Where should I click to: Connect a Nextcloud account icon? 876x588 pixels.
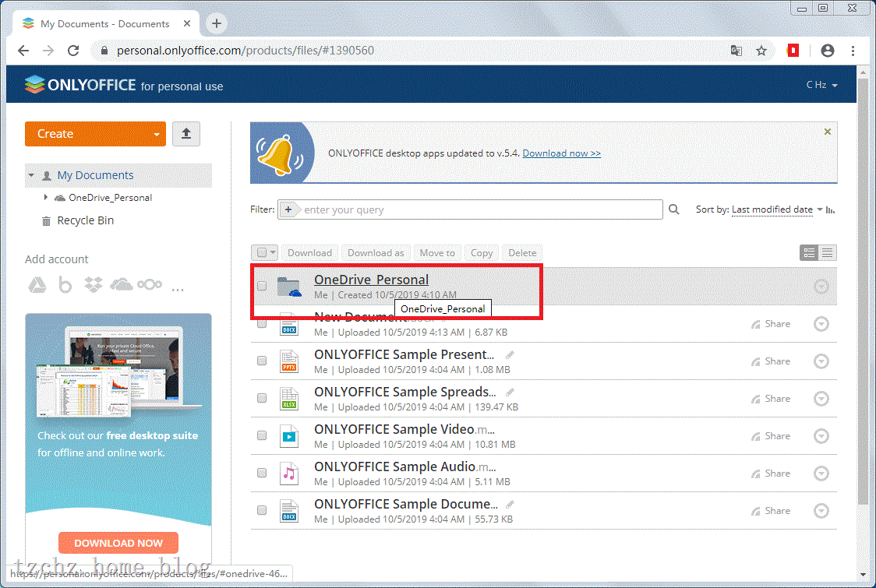coord(150,285)
